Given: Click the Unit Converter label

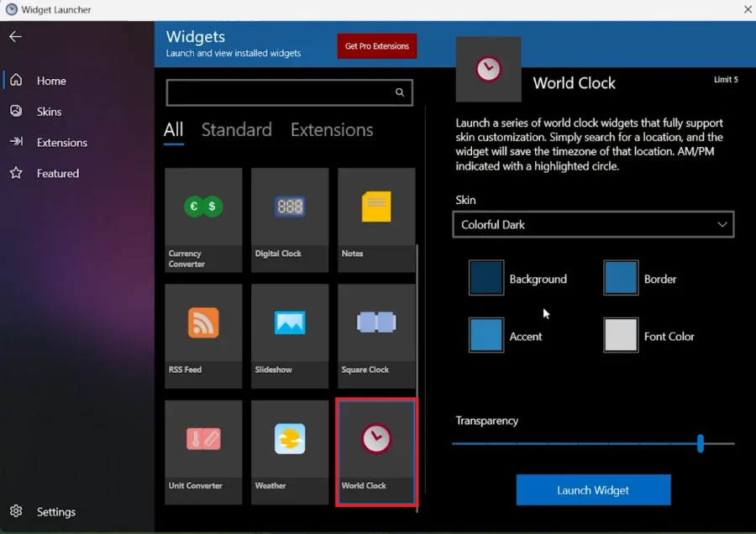Looking at the screenshot, I should [x=195, y=486].
